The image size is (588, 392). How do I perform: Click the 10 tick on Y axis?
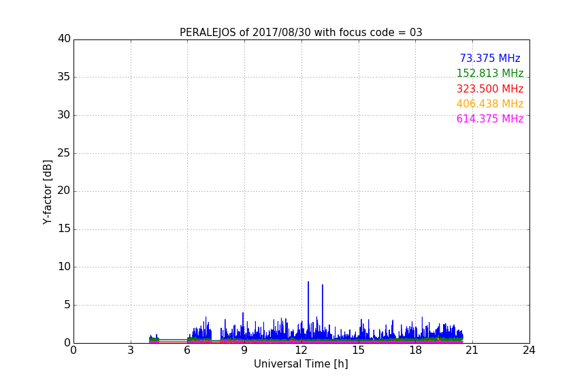pos(64,267)
